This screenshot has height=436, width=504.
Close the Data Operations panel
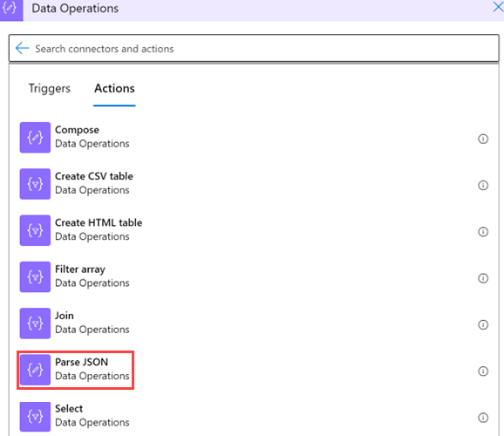point(498,7)
